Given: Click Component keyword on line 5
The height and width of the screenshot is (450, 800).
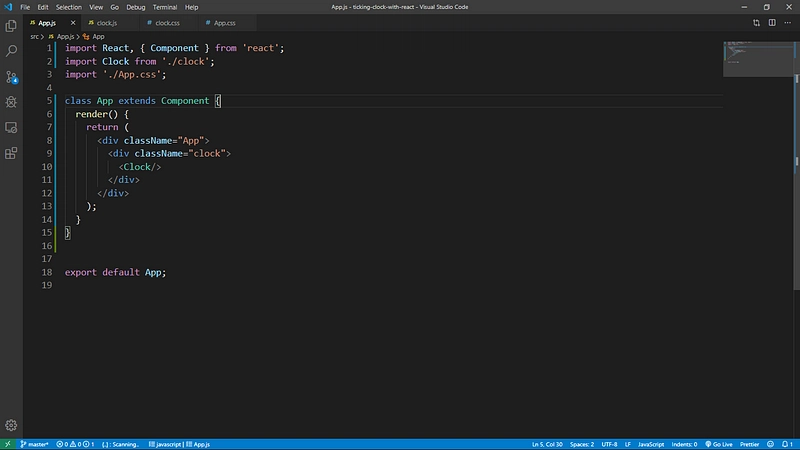Looking at the screenshot, I should (x=185, y=101).
